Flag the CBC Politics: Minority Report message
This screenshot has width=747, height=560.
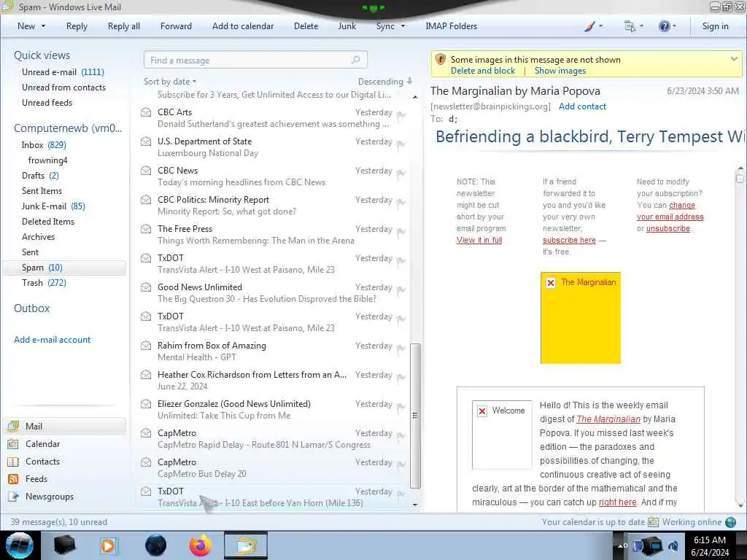tap(401, 203)
